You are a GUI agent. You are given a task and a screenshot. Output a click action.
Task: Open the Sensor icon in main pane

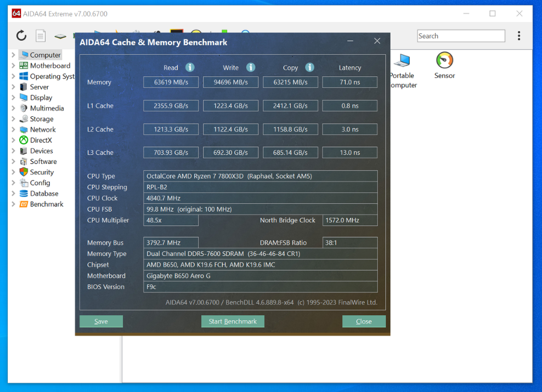click(444, 60)
